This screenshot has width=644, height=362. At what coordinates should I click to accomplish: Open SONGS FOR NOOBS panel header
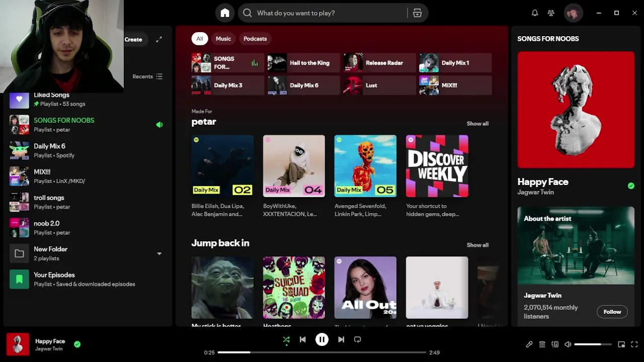coord(548,39)
